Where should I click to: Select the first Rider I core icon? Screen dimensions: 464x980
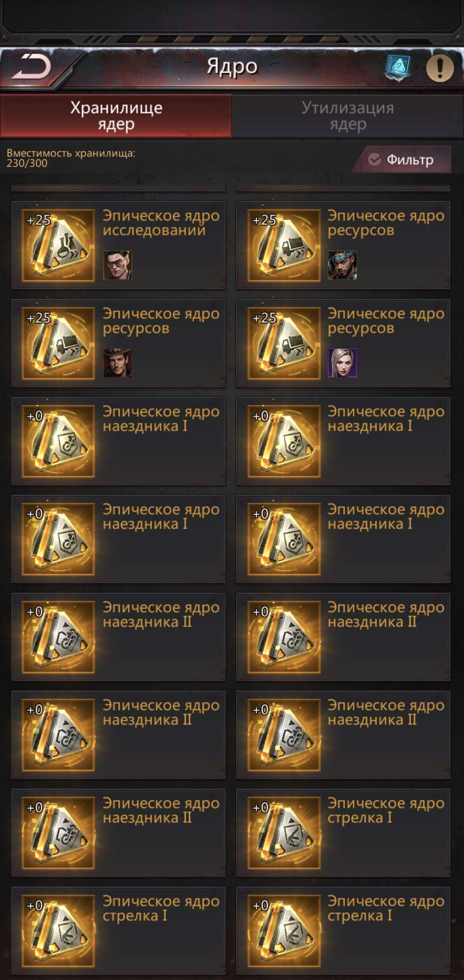tap(58, 441)
